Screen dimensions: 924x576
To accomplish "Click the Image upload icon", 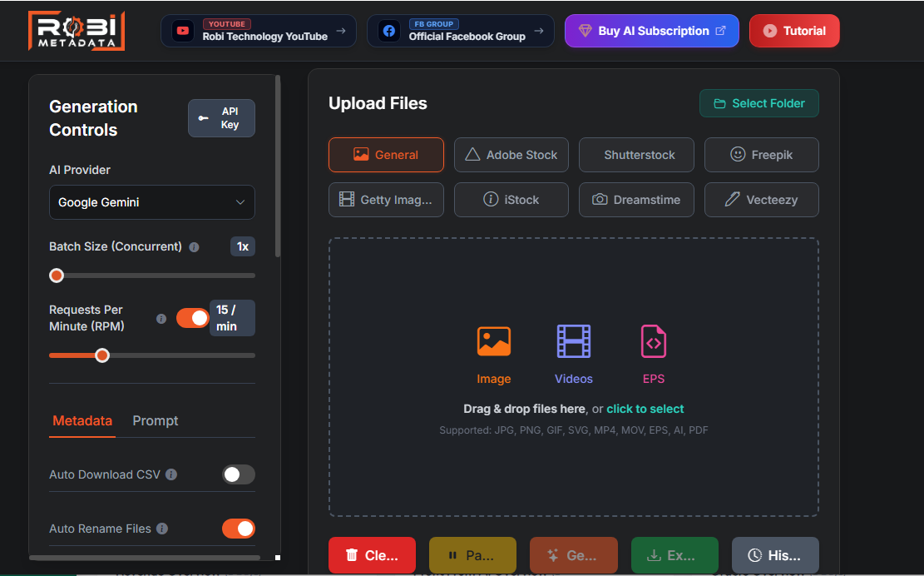I will [x=493, y=341].
